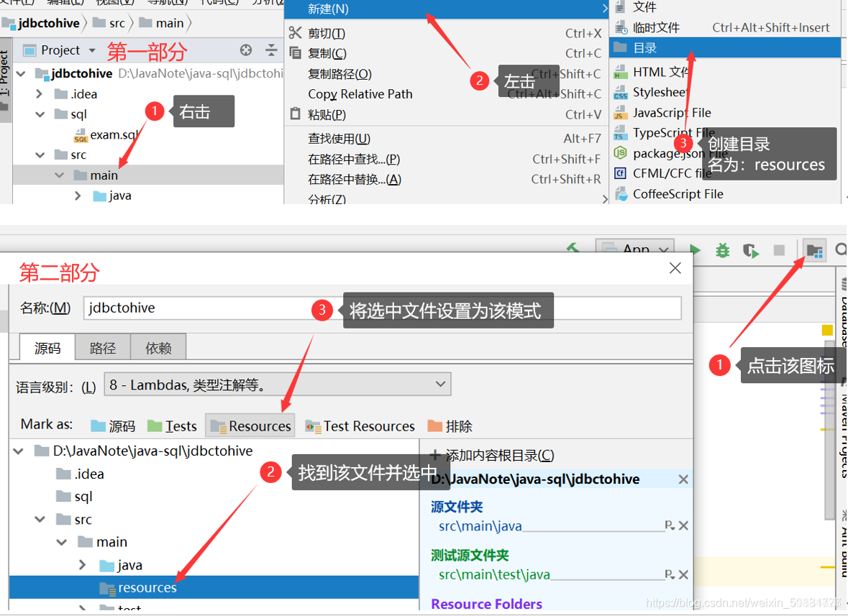This screenshot has width=848, height=616.
Task: Expand the java folder under main in Project tree
Action: point(78,196)
